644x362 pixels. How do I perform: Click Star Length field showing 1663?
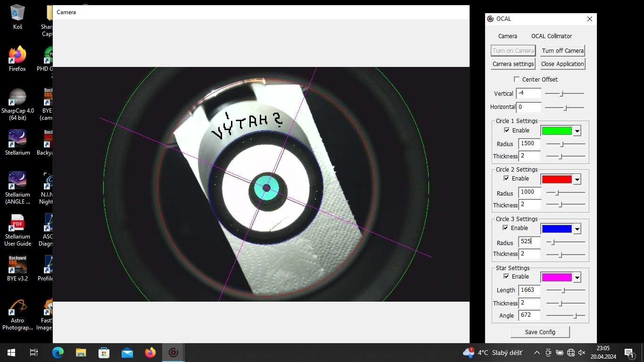coord(529,290)
